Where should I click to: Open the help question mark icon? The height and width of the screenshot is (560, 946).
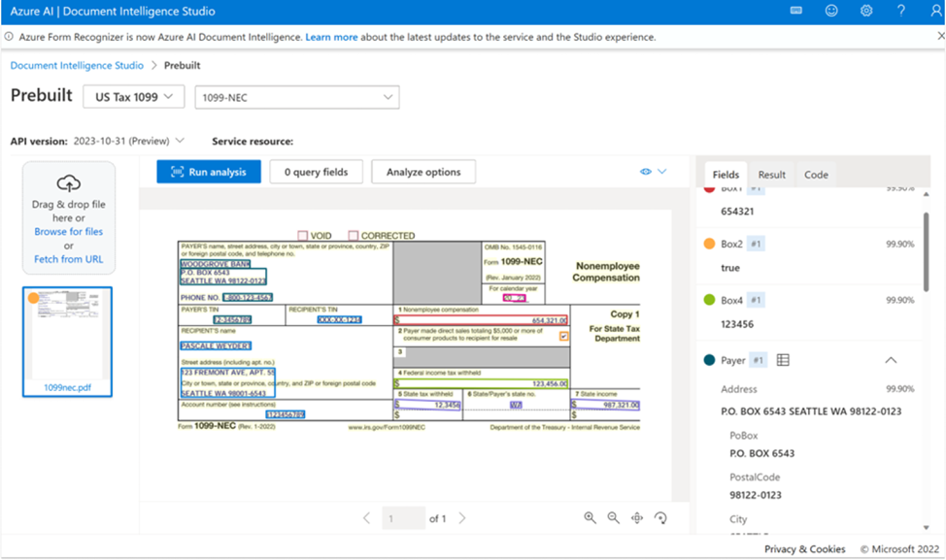point(901,11)
